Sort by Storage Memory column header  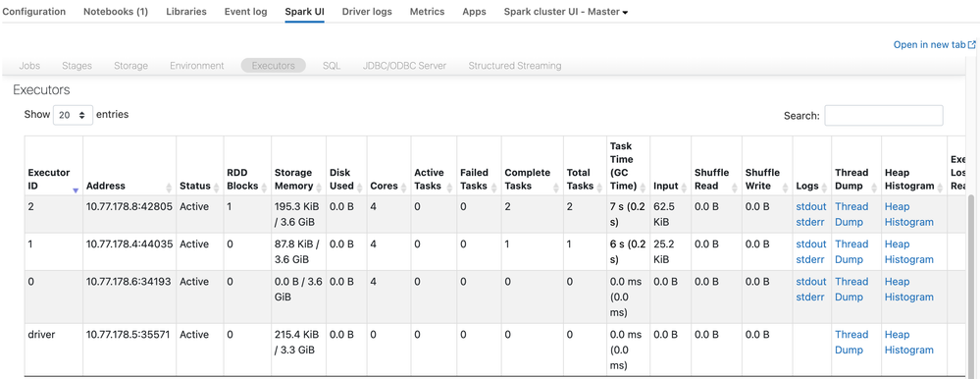(x=298, y=166)
